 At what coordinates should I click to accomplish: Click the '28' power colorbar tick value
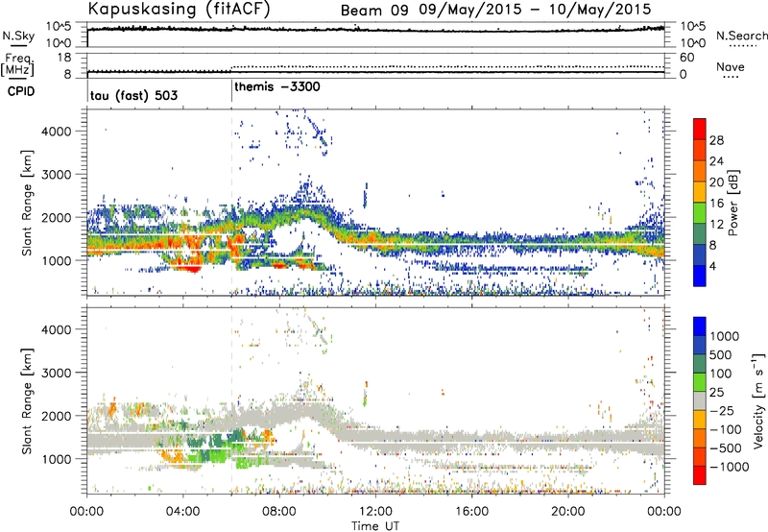tap(716, 140)
